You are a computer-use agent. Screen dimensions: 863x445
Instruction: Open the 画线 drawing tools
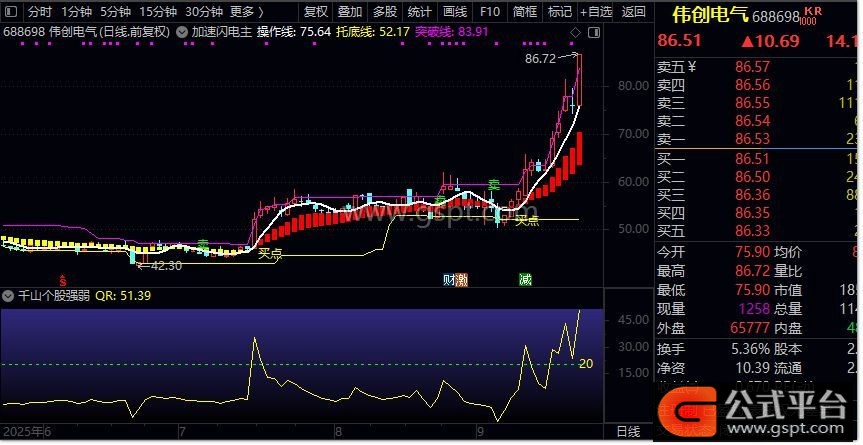454,12
